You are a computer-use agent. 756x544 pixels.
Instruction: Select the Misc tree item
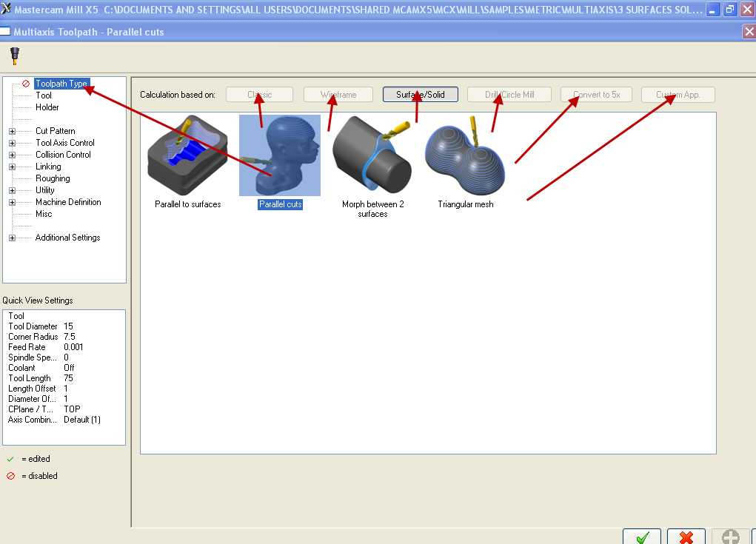[44, 213]
